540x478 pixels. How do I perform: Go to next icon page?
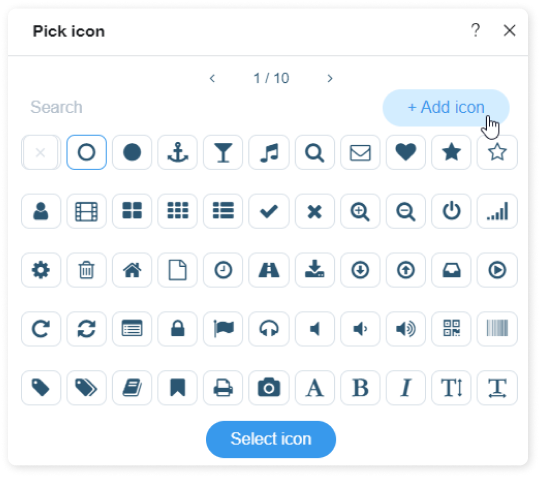(330, 79)
